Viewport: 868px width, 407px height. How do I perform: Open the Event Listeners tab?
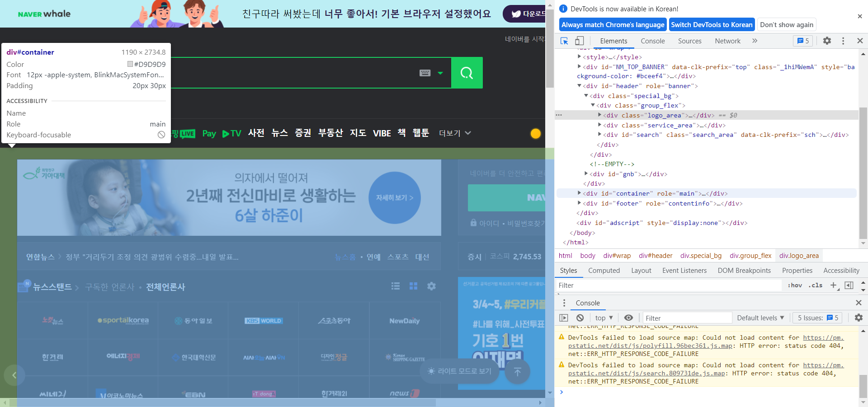click(684, 270)
